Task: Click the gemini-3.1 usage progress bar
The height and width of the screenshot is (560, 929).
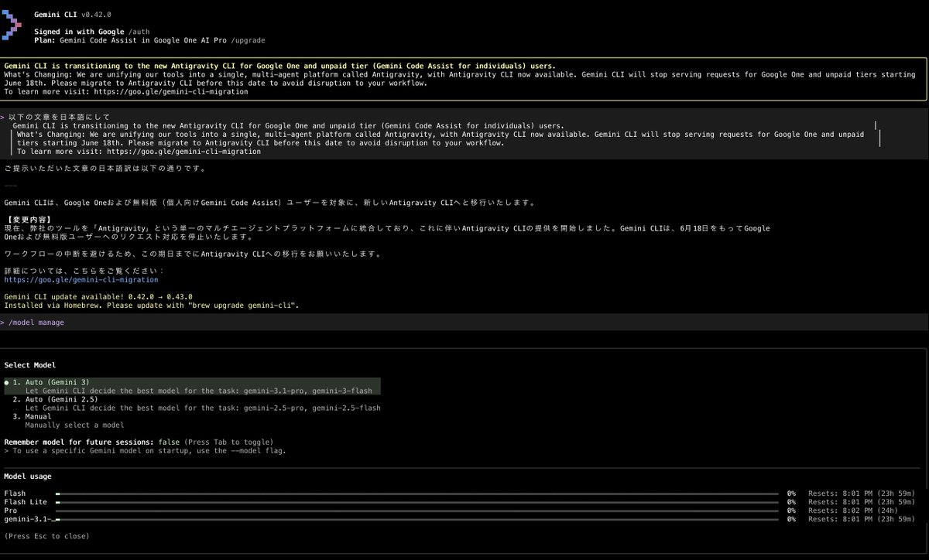Action: (417, 519)
